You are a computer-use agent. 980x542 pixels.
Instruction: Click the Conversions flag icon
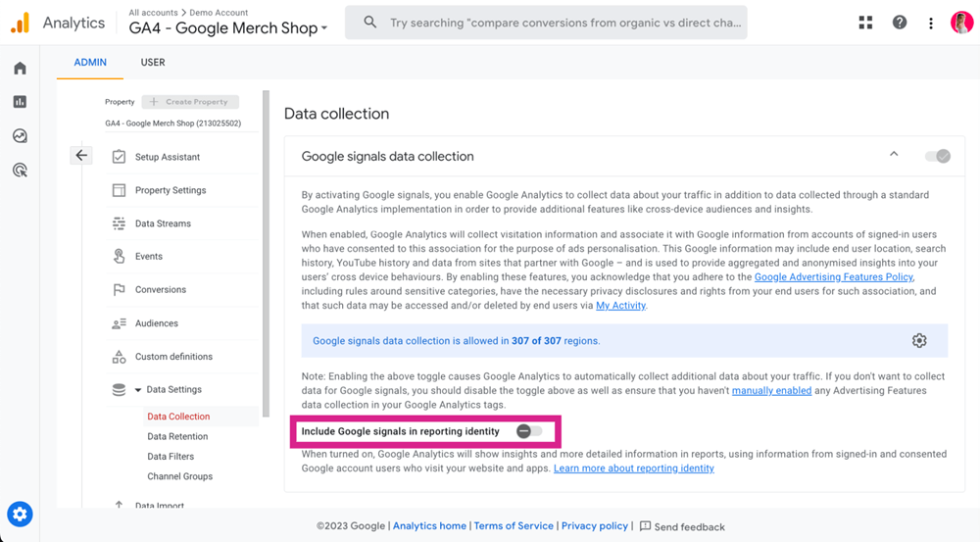click(x=119, y=289)
